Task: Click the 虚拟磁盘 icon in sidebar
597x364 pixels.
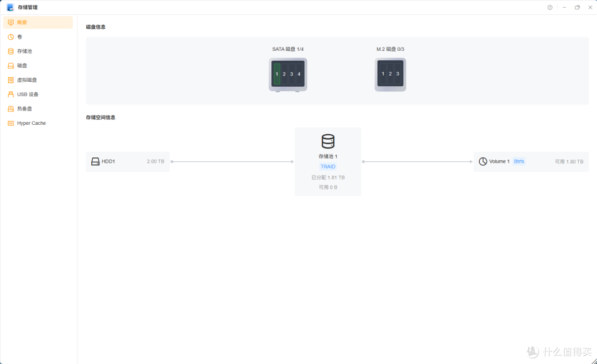Action: click(x=11, y=80)
